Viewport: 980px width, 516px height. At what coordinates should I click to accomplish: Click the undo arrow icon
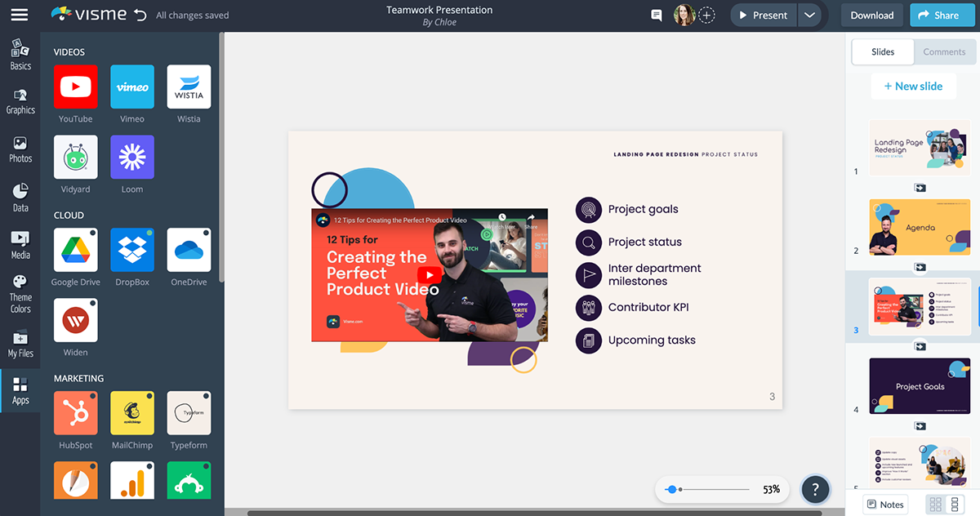pos(140,15)
